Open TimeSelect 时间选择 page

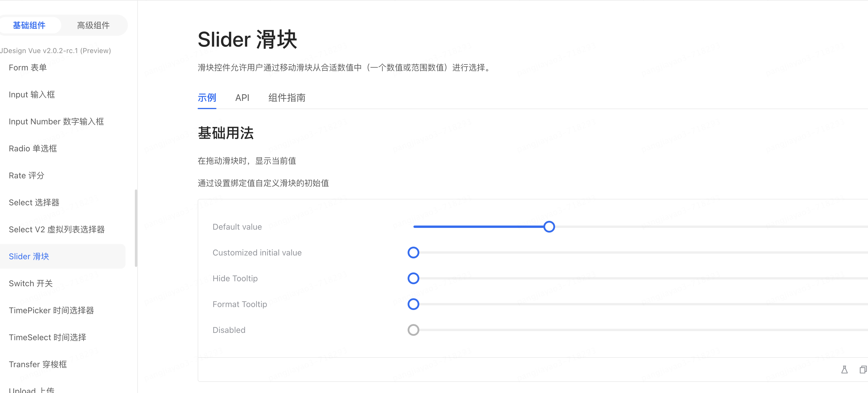47,337
